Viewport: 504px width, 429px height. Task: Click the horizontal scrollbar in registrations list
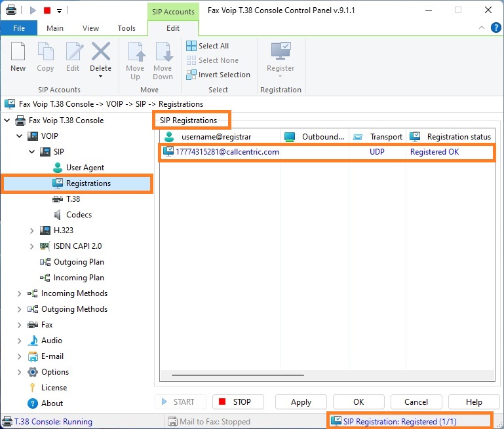[238, 375]
